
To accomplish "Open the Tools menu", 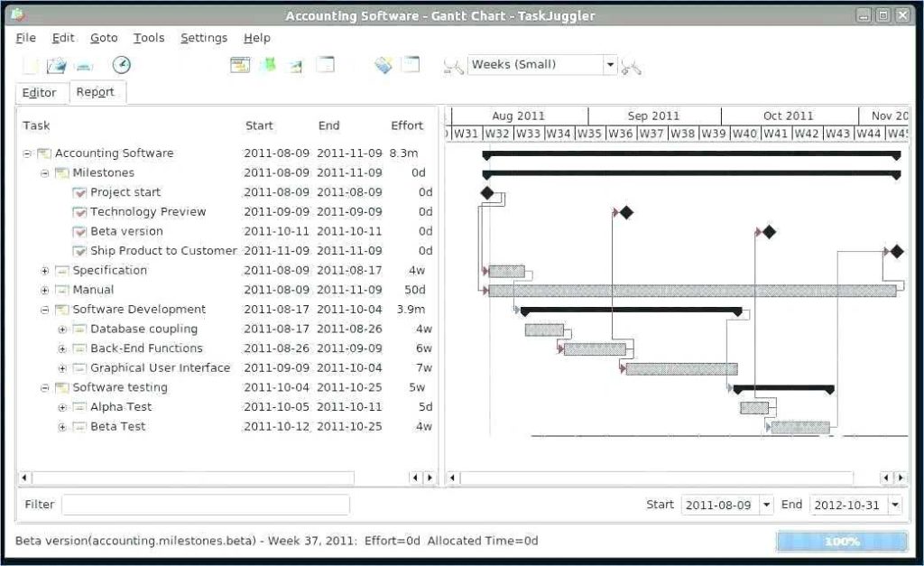I will (148, 37).
